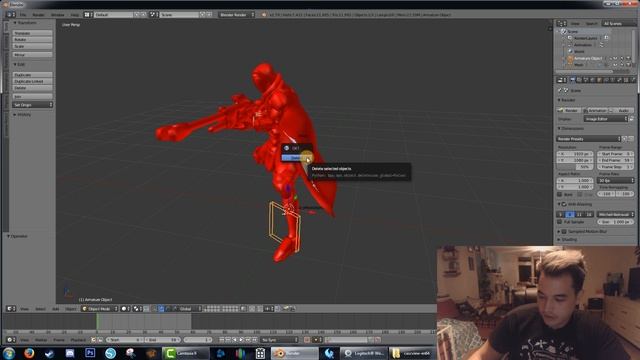This screenshot has height=360, width=640.
Task: Click the resolution percentage slider 50%
Action: 575,167
